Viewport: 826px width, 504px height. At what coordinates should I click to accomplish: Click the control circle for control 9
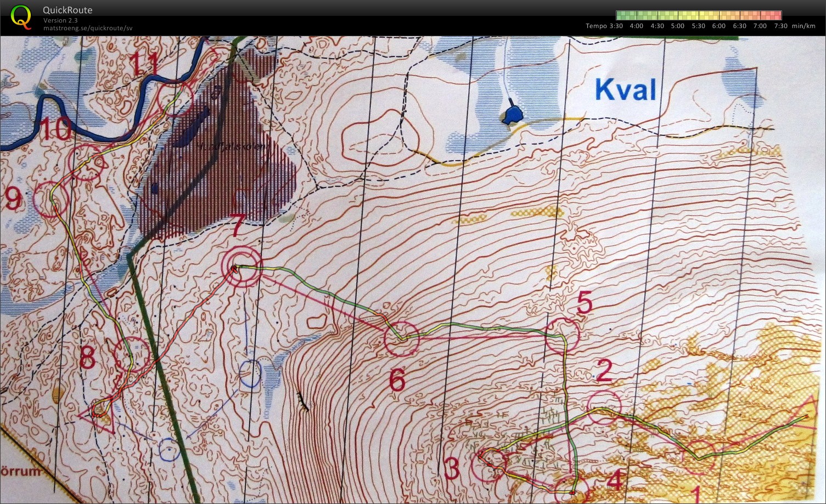51,200
